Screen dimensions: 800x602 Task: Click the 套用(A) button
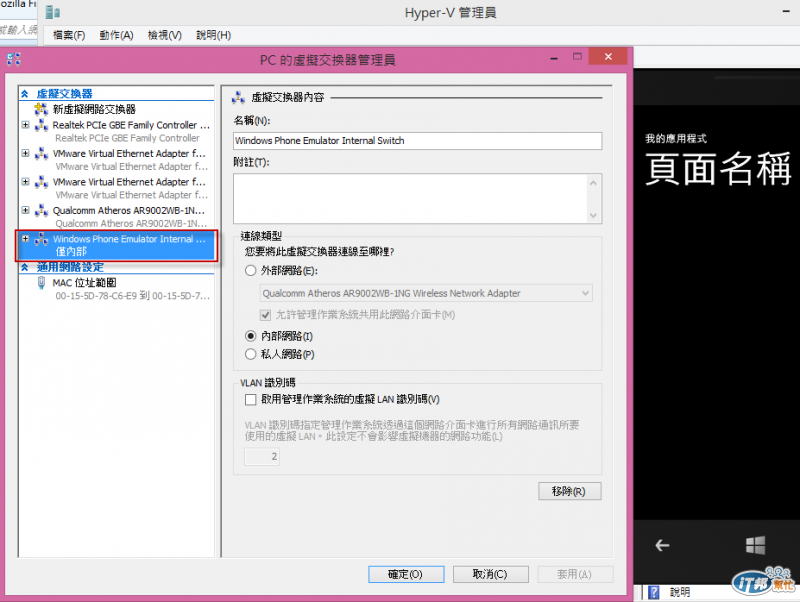click(x=575, y=574)
